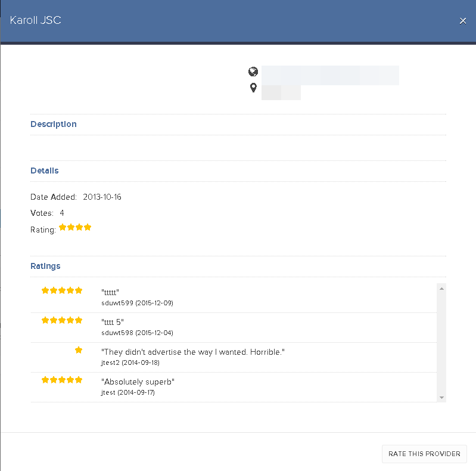Image resolution: width=476 pixels, height=471 pixels.
Task: Select the sduwt598 reviewer name
Action: point(117,333)
